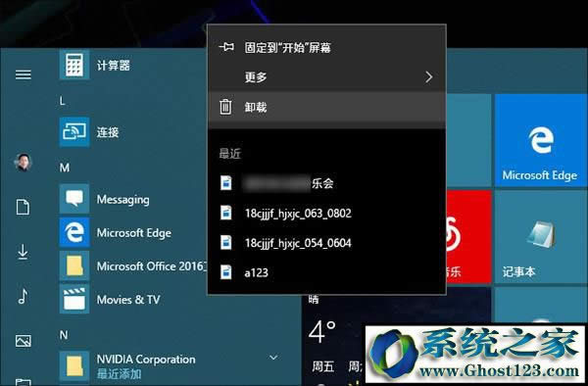The height and width of the screenshot is (386, 588).
Task: Click the document icon beside a123
Action: [225, 272]
